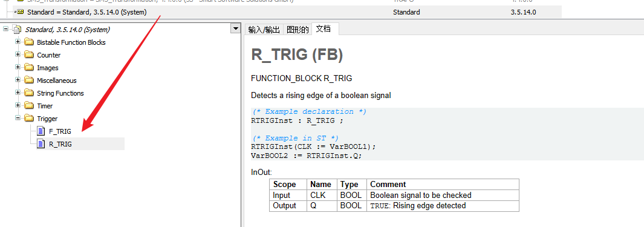Viewport: 644px width, 227px height.
Task: Click the InOut: label
Action: tap(261, 173)
